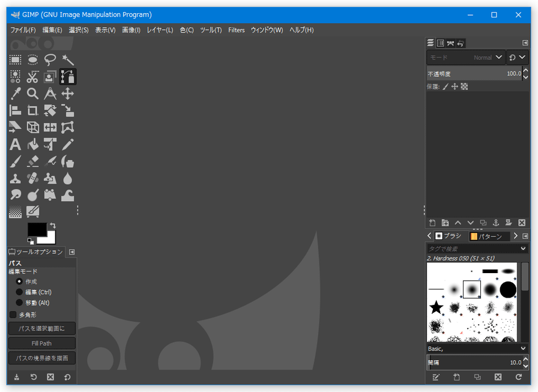Select the Move tool
Image resolution: width=538 pixels, height=392 pixels.
coord(68,94)
